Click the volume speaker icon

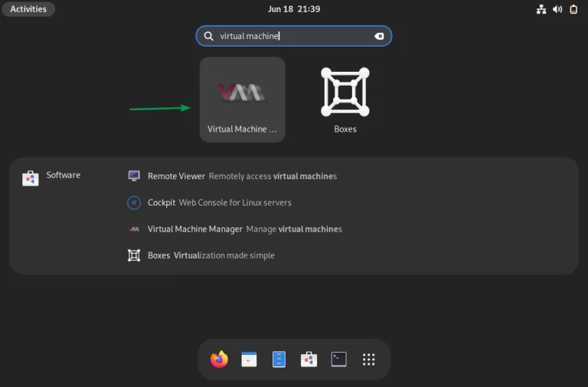[x=557, y=9]
